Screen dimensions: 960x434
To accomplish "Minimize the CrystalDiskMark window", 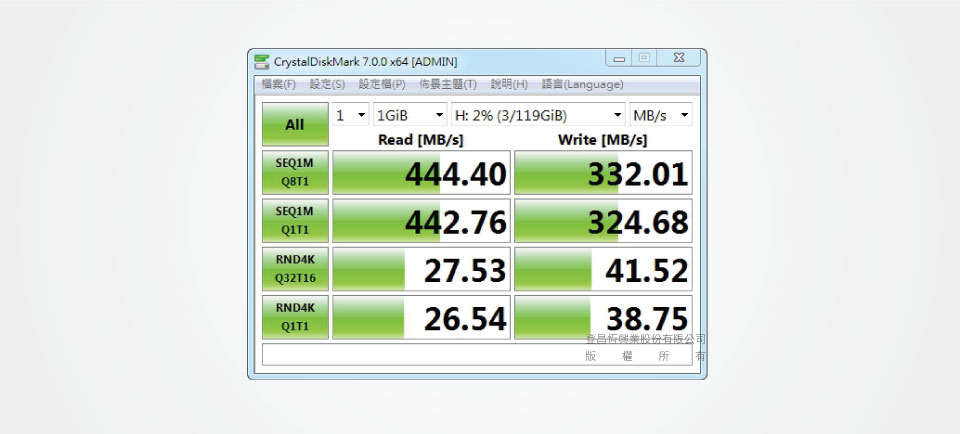I will (x=619, y=58).
